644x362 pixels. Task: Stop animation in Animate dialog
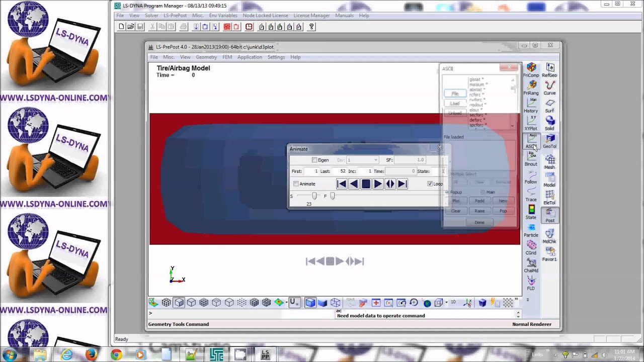[366, 184]
